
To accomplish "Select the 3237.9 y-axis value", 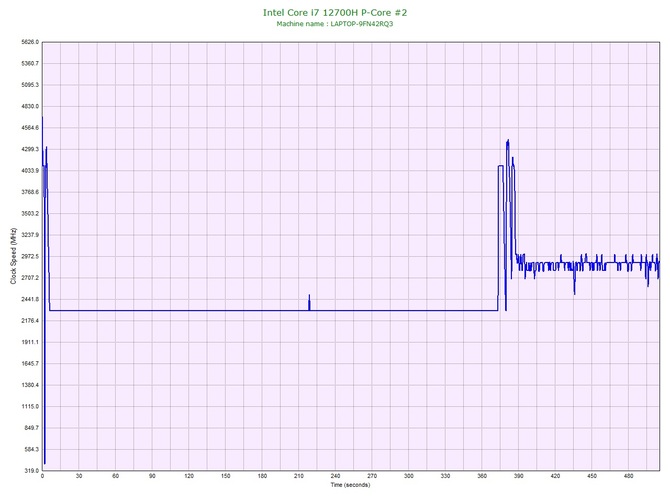I will tap(30, 235).
